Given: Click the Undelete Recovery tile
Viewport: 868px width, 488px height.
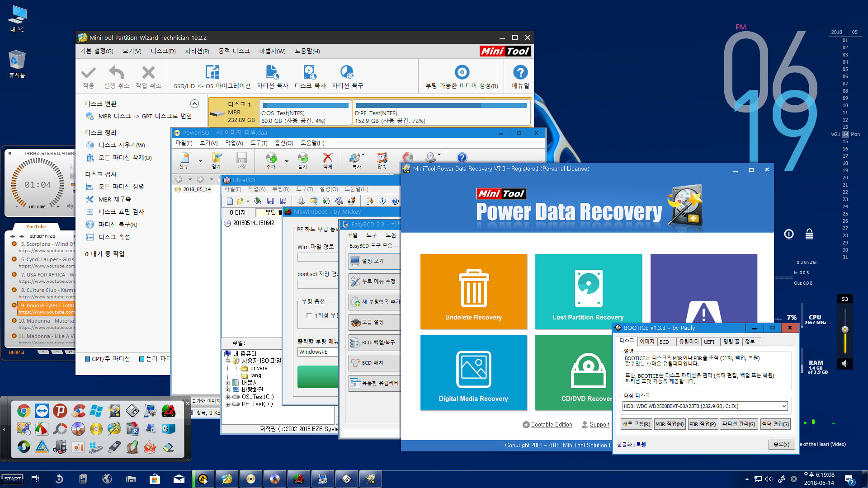Looking at the screenshot, I should 474,291.
